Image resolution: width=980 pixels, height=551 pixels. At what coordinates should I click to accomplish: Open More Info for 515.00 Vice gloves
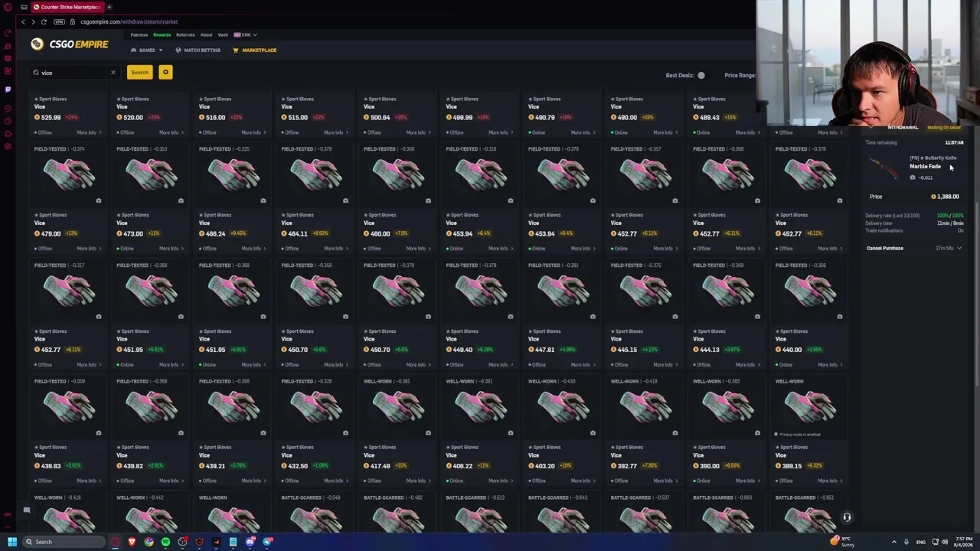[335, 132]
